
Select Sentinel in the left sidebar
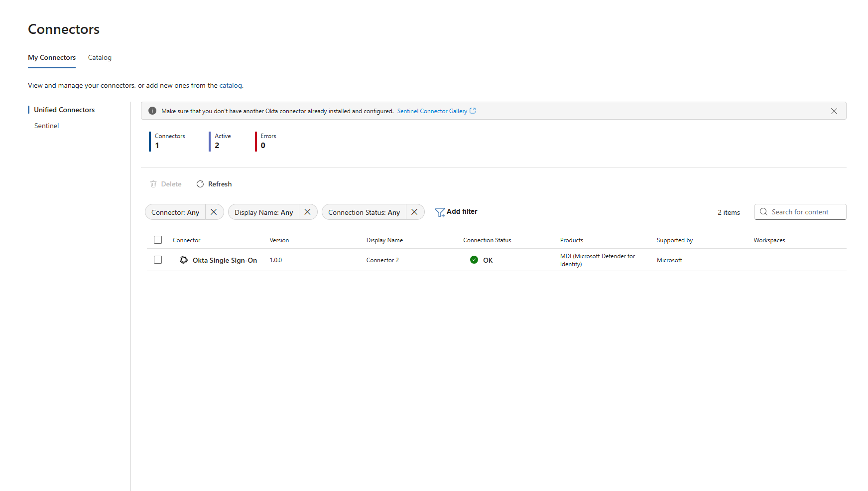pyautogui.click(x=47, y=126)
